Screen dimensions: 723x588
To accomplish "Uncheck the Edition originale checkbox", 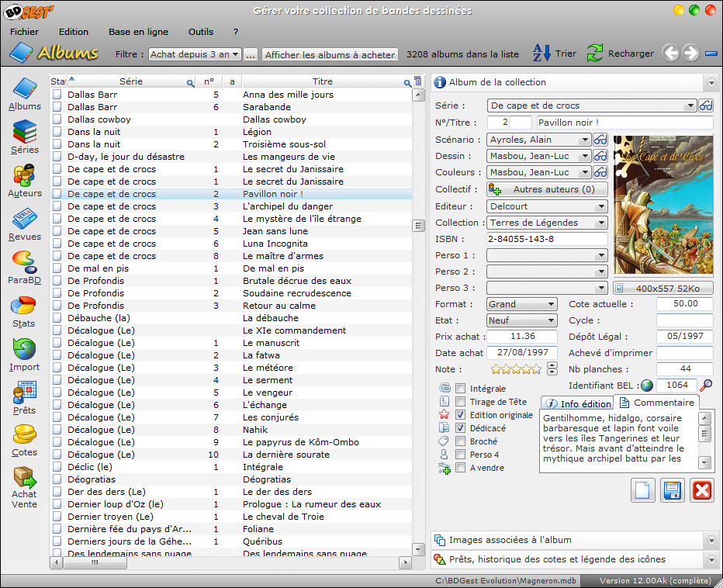I will pyautogui.click(x=461, y=415).
